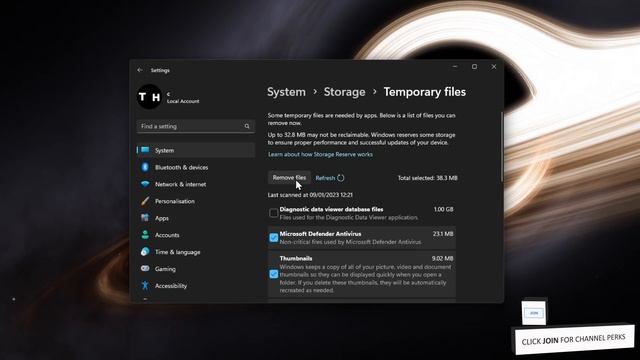The image size is (640, 360).
Task: Click the Temporary files page heading
Action: 424,92
